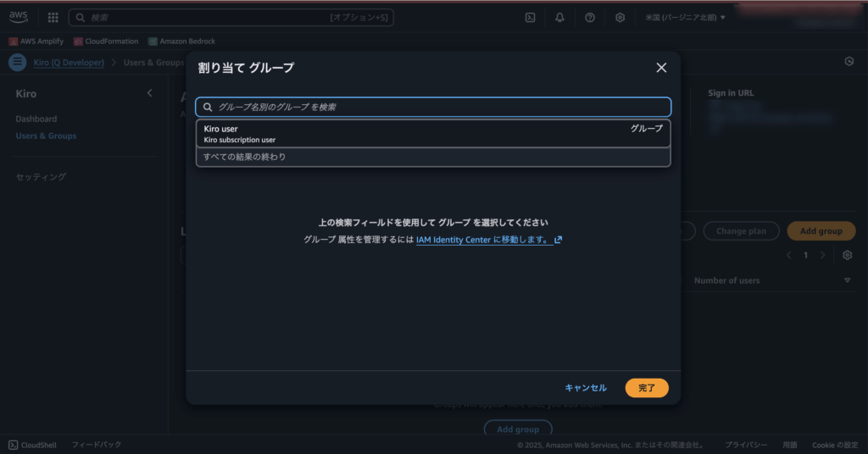This screenshot has height=454, width=868.
Task: Open the Amazon Bedrock bookmark shortcut
Action: [x=181, y=41]
